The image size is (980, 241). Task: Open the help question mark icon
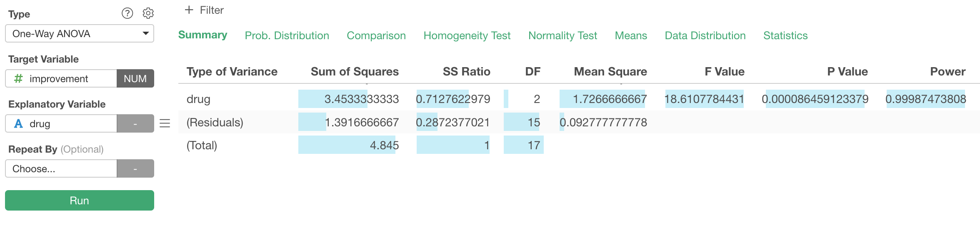[127, 13]
